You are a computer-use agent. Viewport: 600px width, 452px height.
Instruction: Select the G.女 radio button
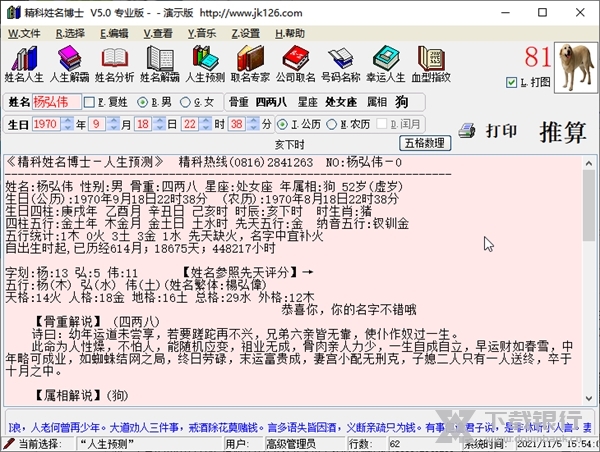tap(185, 102)
